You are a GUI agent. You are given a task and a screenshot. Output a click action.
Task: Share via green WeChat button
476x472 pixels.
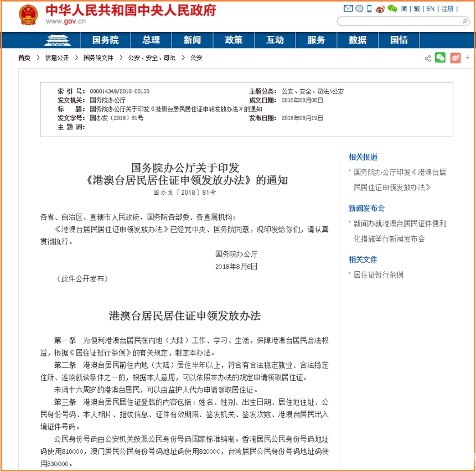pos(440,58)
